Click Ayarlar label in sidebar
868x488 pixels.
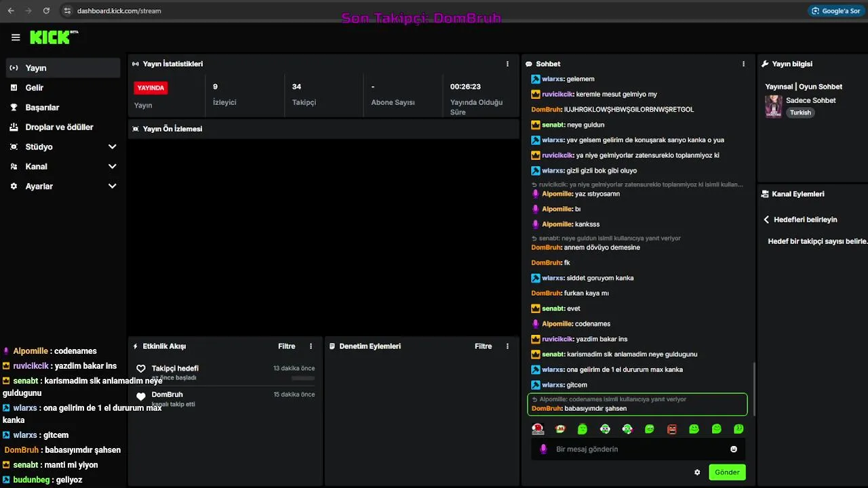(39, 186)
